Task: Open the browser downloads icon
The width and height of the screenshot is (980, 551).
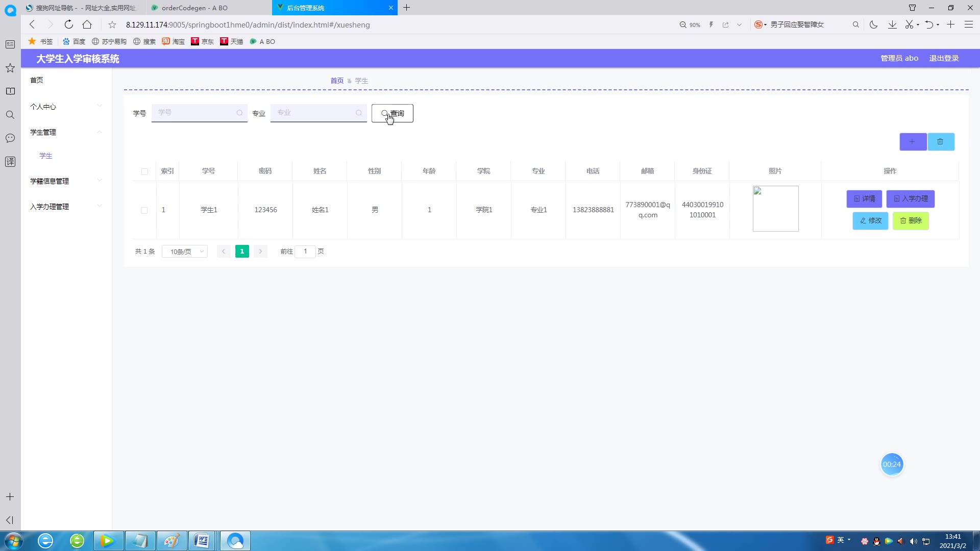Action: point(892,24)
